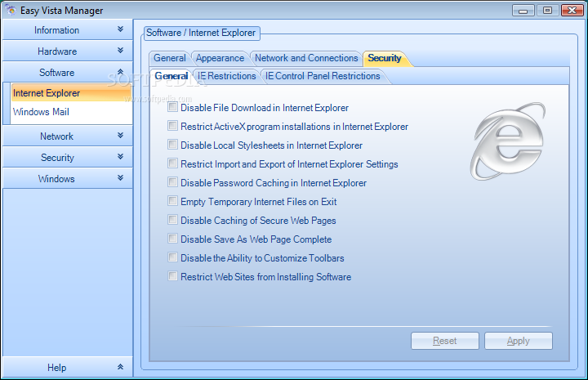Enable Disable File Download in Internet Explorer
The image size is (588, 380).
click(172, 107)
